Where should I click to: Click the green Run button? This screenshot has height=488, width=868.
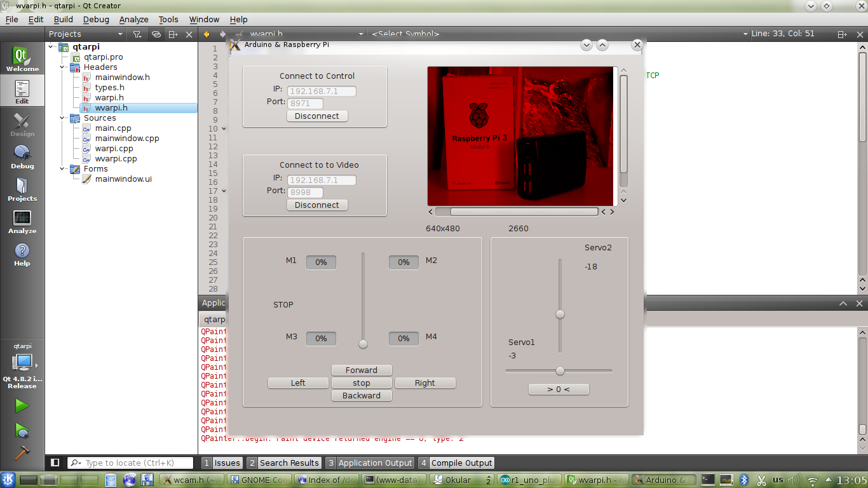(22, 405)
